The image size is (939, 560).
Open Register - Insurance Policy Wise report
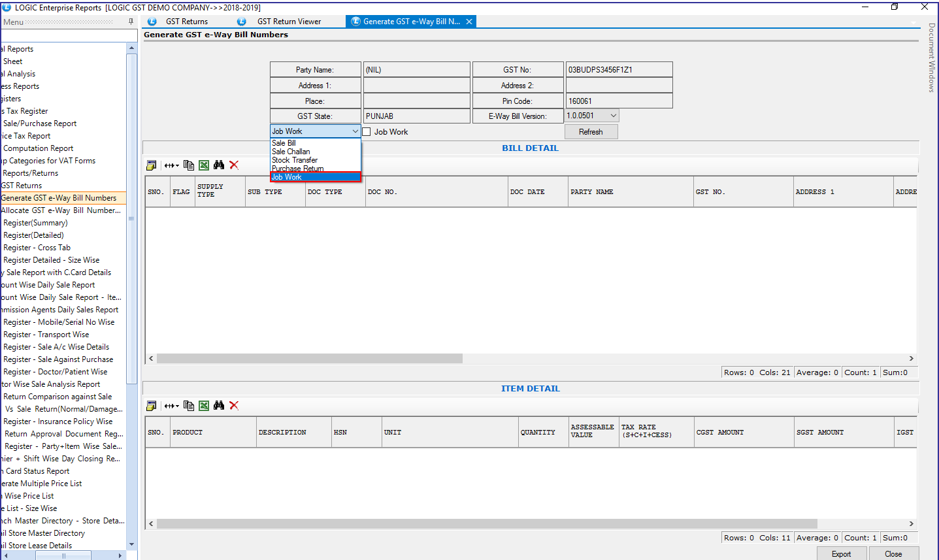58,421
